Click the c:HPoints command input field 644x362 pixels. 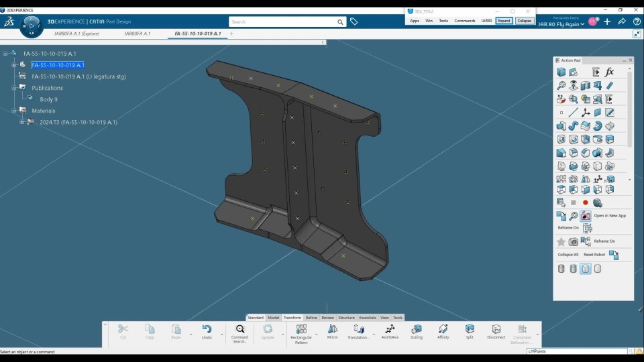coord(578,351)
